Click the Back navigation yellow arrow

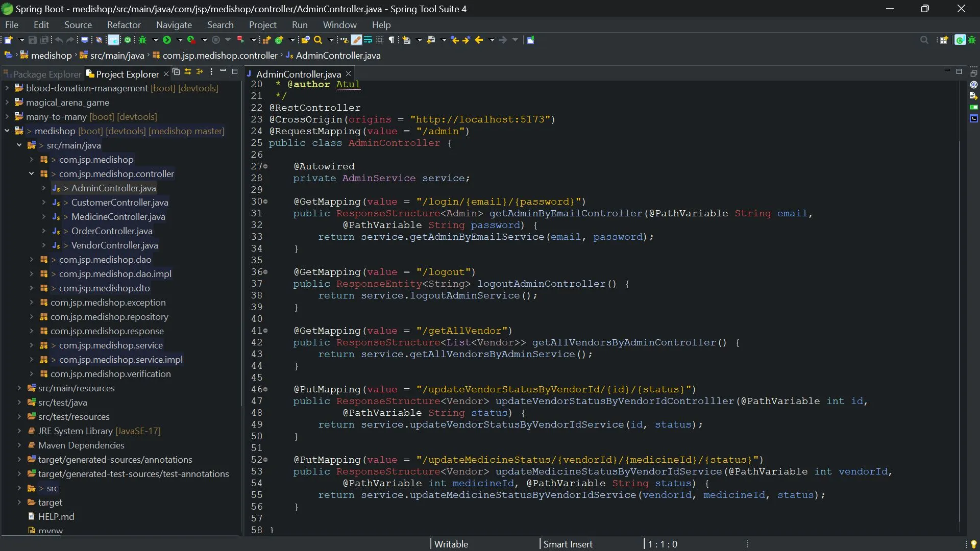(478, 40)
